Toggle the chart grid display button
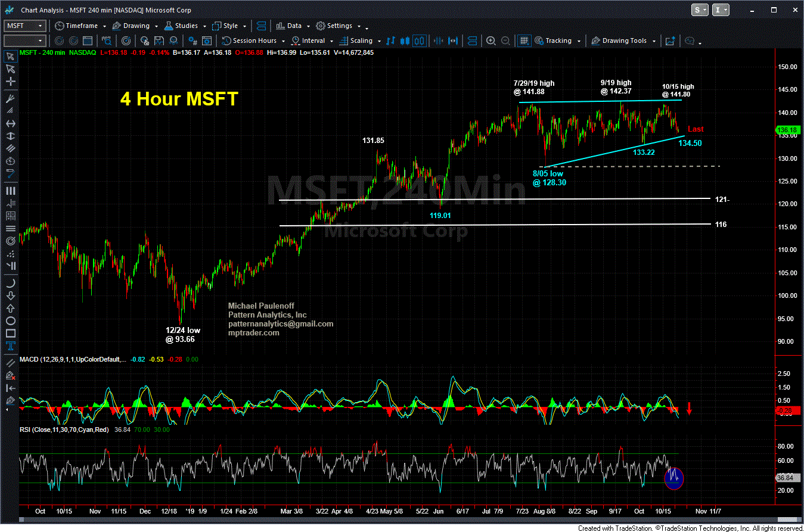This screenshot has width=804, height=532. point(524,41)
